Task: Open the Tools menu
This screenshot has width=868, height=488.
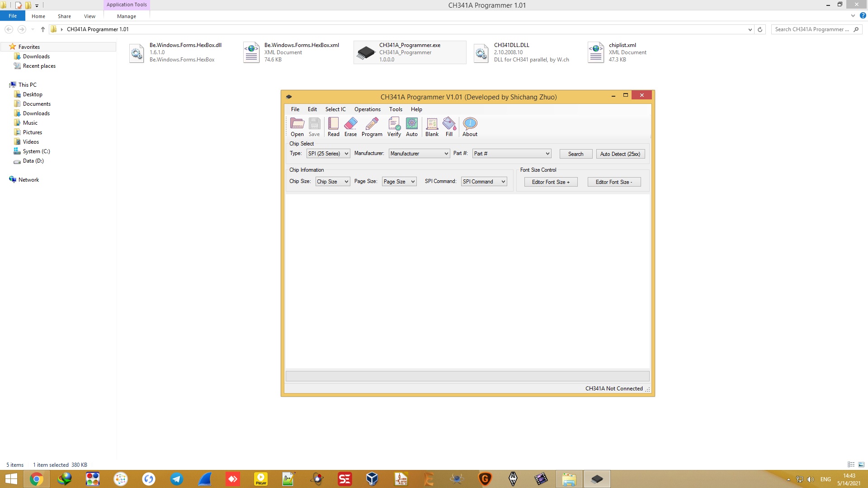Action: coord(396,109)
